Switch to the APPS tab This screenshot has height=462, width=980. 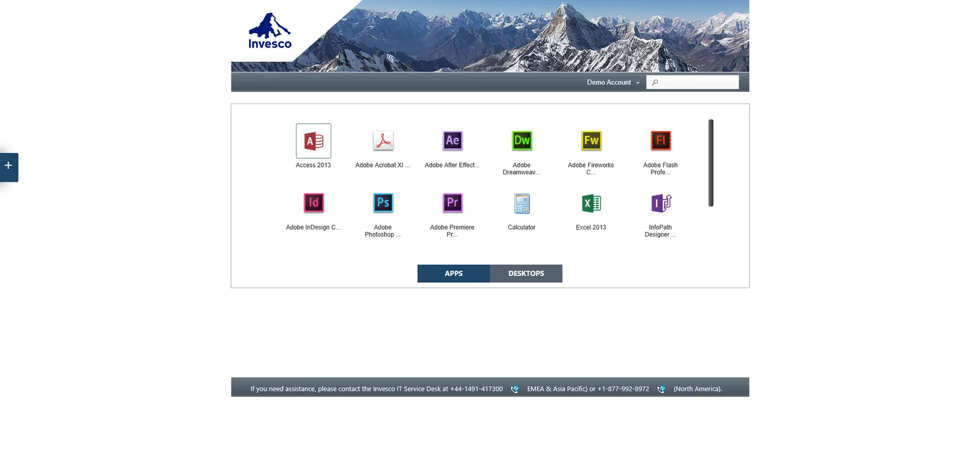click(x=454, y=274)
